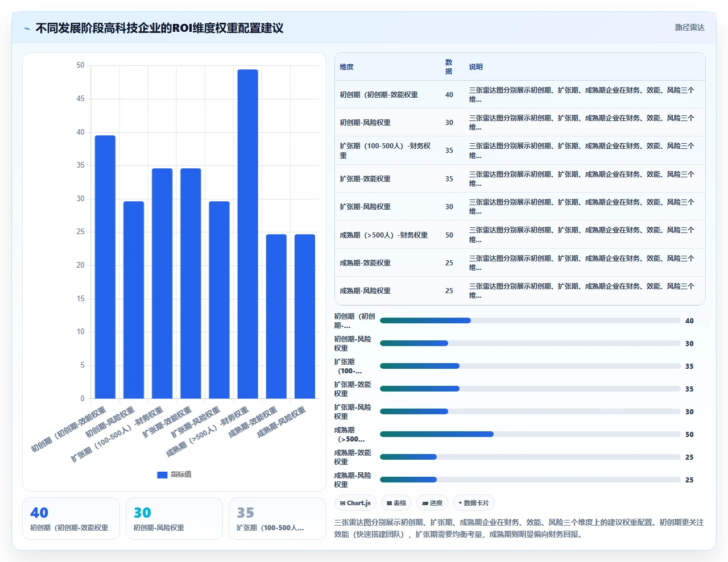Select table row 扩张期-风险权重

click(520, 206)
